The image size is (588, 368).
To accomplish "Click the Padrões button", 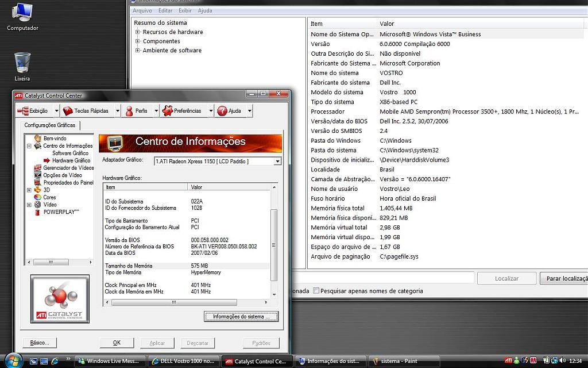I will (261, 343).
